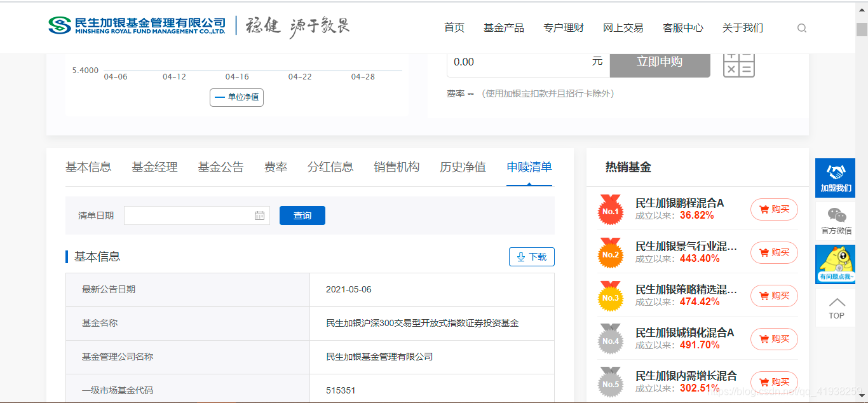Click the No.1 medal badge
Image resolution: width=868 pixels, height=403 pixels.
tap(611, 209)
